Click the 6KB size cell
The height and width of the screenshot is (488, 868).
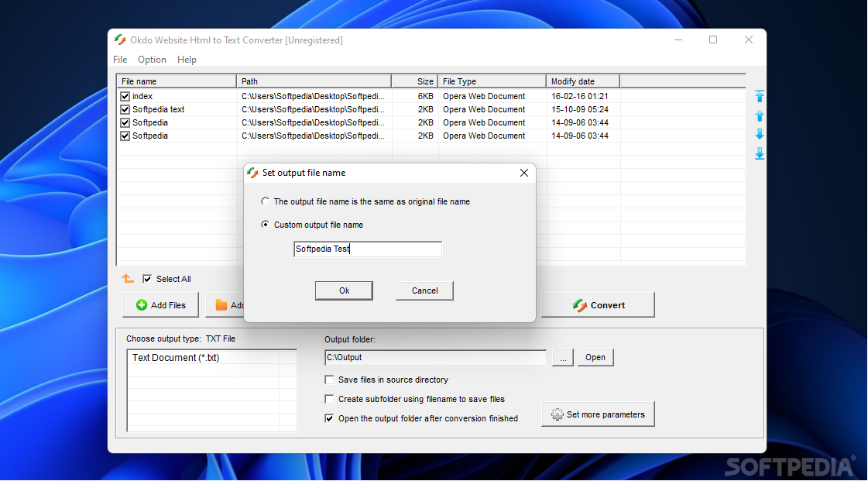(x=425, y=96)
